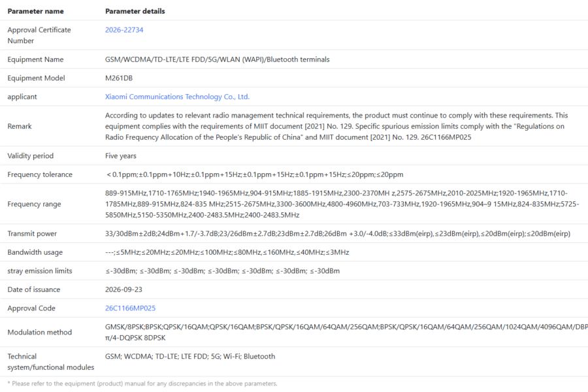Click the 'Technical system/functional modules' label
The height and width of the screenshot is (392, 588).
[x=50, y=362]
